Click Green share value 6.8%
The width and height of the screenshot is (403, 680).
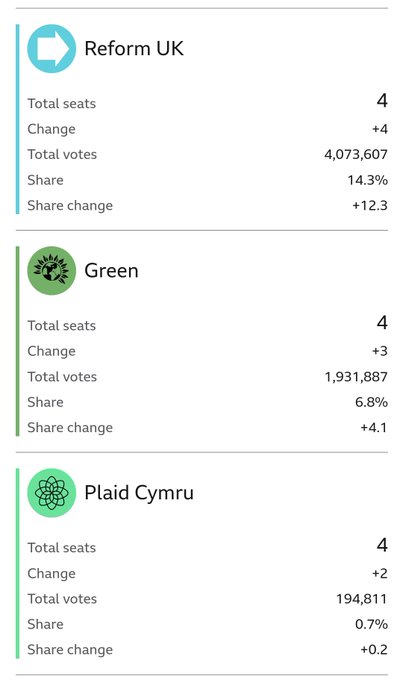click(x=371, y=402)
